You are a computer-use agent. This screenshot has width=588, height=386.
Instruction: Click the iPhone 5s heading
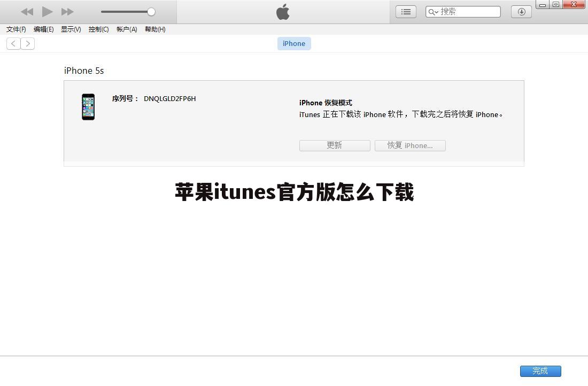[84, 71]
